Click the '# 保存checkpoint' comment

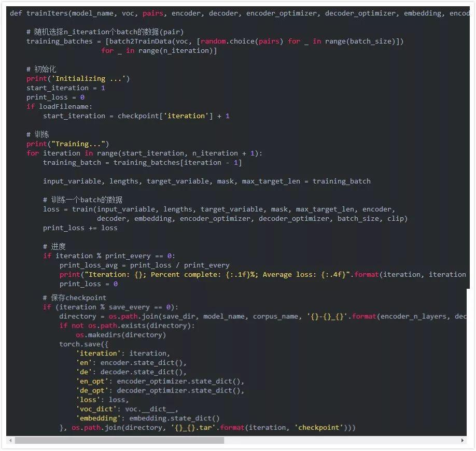pos(75,298)
